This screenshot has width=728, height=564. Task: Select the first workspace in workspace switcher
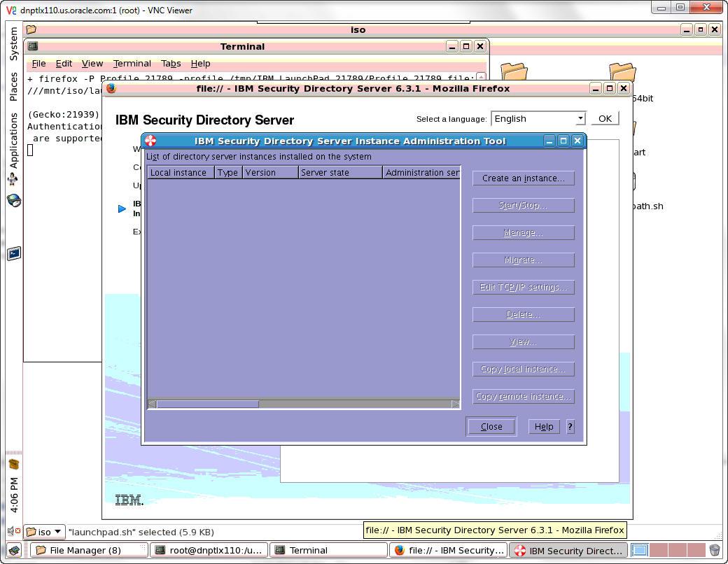[639, 551]
